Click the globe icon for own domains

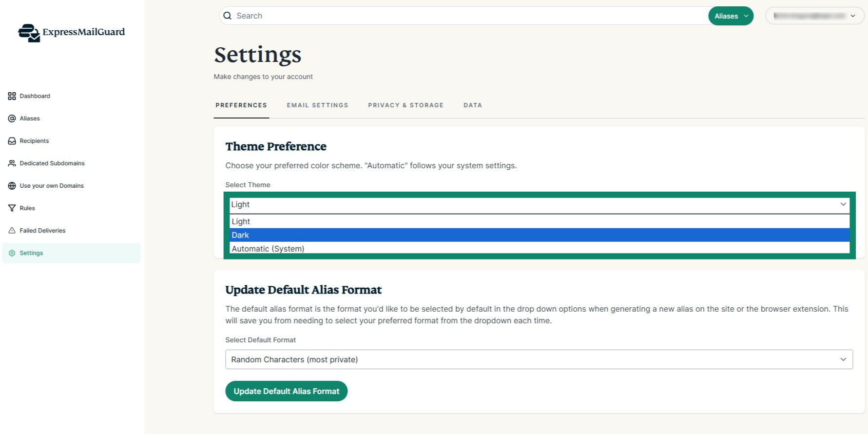pyautogui.click(x=12, y=186)
